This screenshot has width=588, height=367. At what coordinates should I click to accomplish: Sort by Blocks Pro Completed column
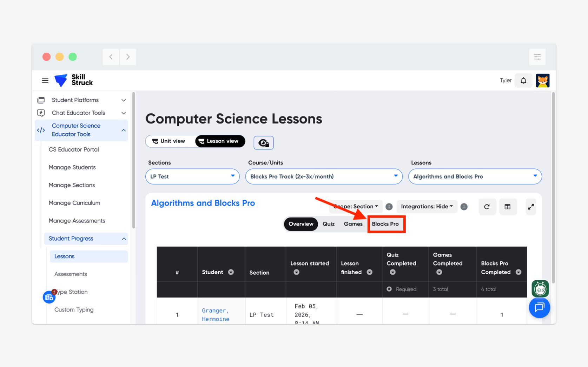click(x=518, y=272)
